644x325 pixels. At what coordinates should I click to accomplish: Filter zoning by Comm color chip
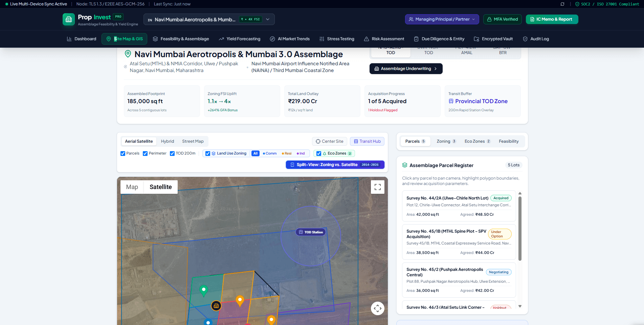(270, 154)
